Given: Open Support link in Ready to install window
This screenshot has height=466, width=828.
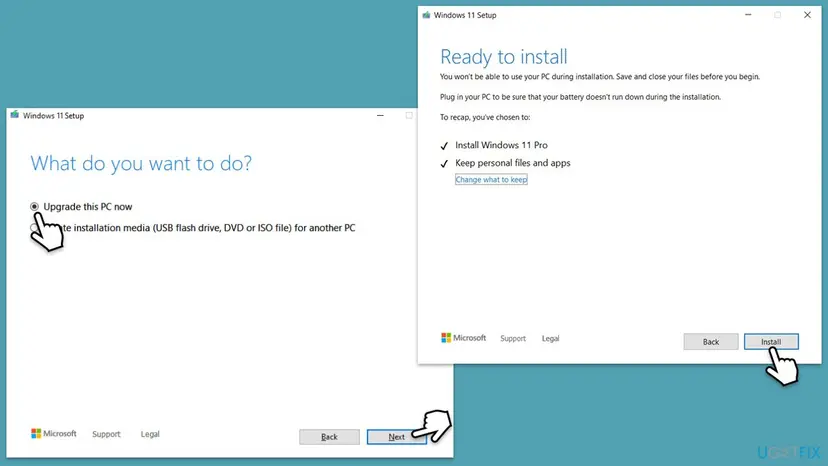Looking at the screenshot, I should coord(513,339).
